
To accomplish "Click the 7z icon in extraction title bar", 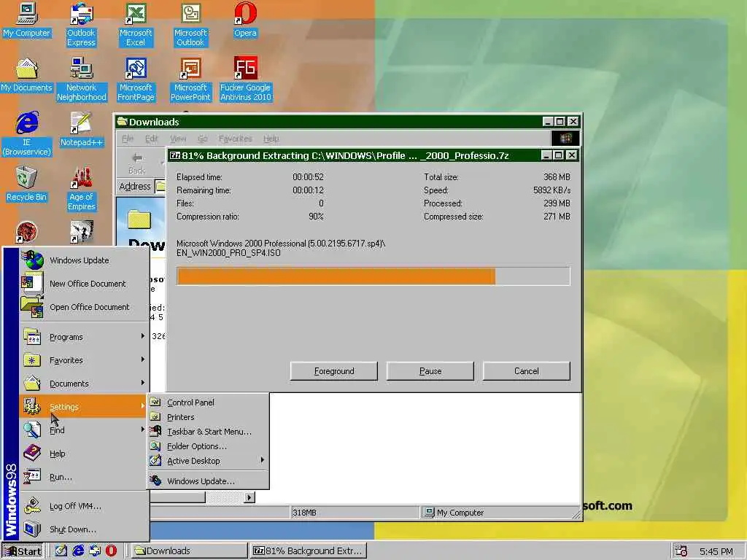I will click(175, 155).
